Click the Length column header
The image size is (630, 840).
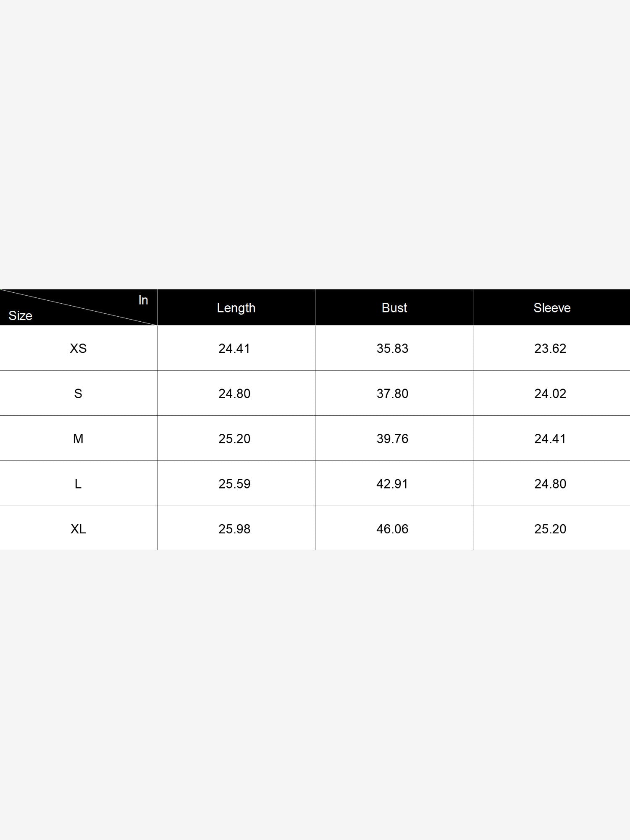236,308
